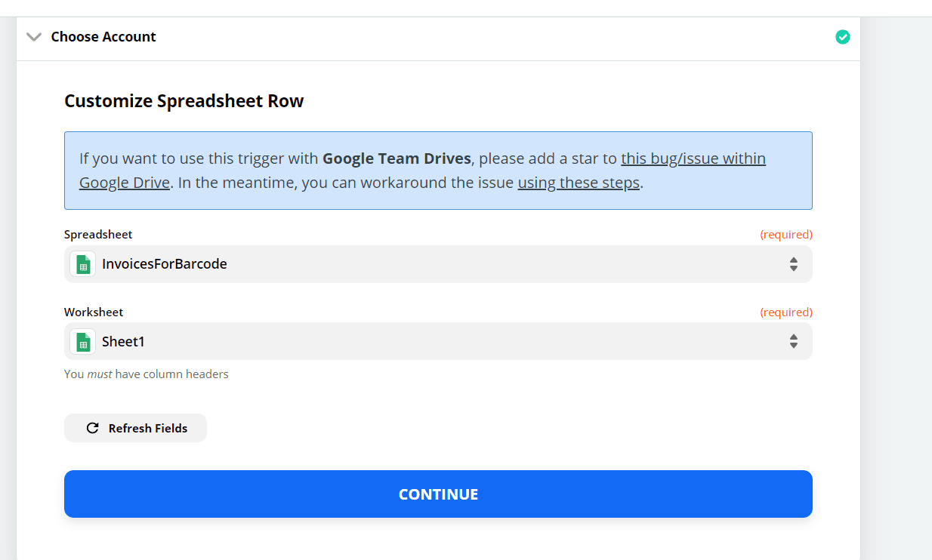This screenshot has height=560, width=932.
Task: Click the Google Team Drives bold text
Action: pyautogui.click(x=397, y=159)
